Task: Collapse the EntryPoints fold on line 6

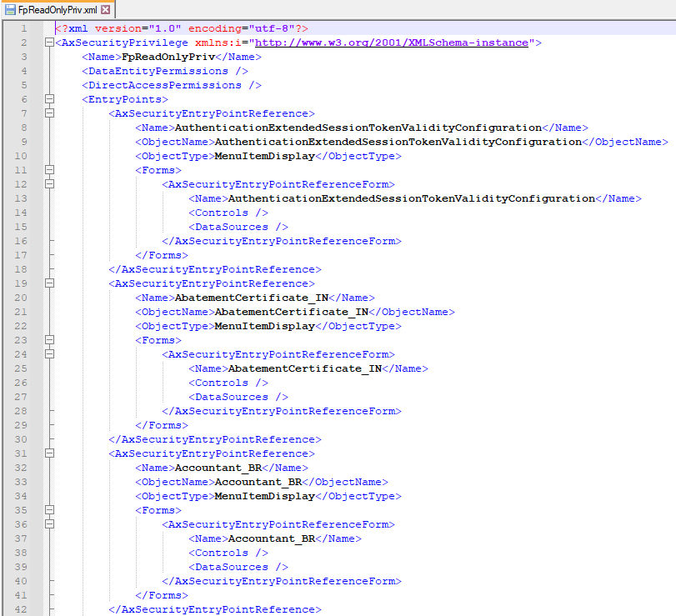Action: pos(49,99)
